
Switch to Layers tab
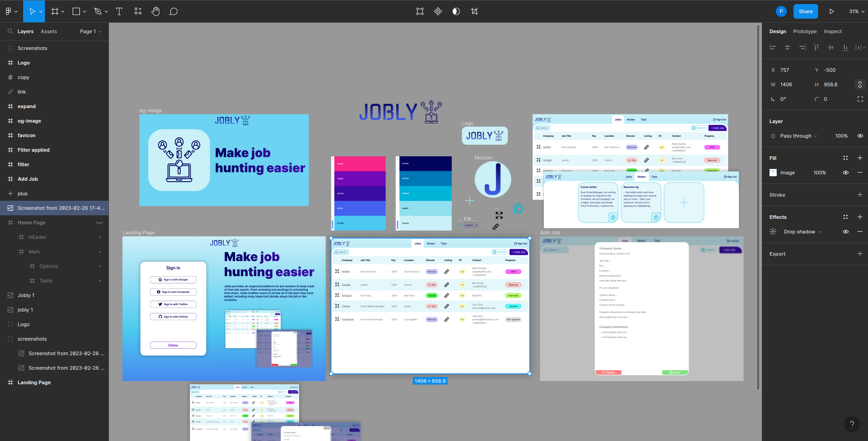tap(25, 31)
